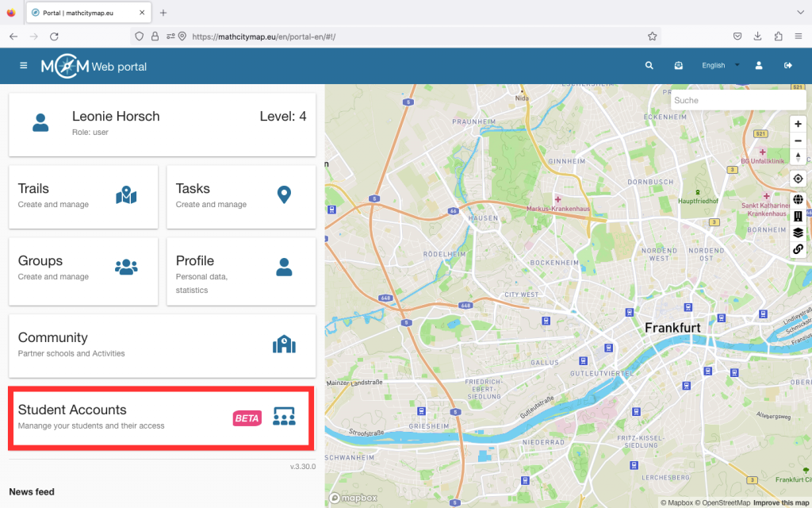List all tabs using browser chevron
812x508 pixels.
799,13
